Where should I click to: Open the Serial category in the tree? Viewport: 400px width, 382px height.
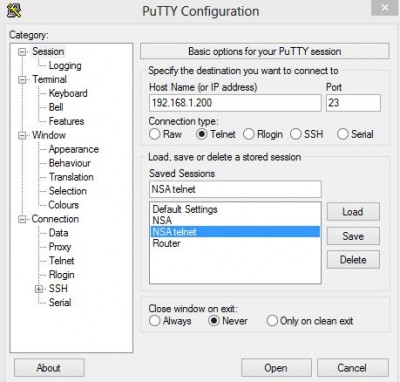coord(60,303)
